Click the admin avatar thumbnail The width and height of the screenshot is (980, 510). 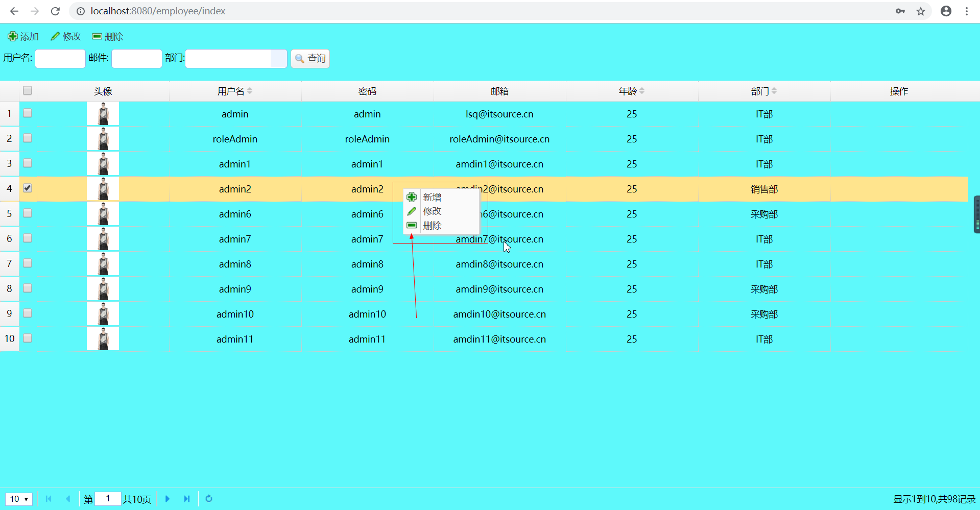coord(103,113)
